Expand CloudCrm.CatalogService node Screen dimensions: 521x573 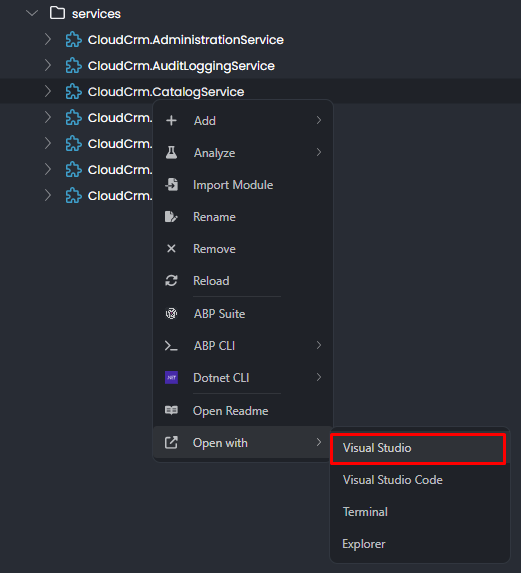[47, 91]
